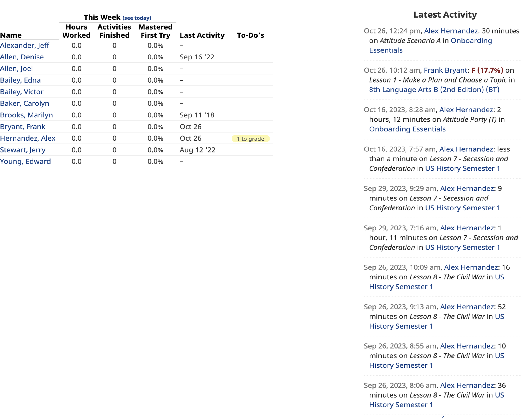
Task: Open Onboarding Essentials in Attitude Party entry
Action: 408,129
